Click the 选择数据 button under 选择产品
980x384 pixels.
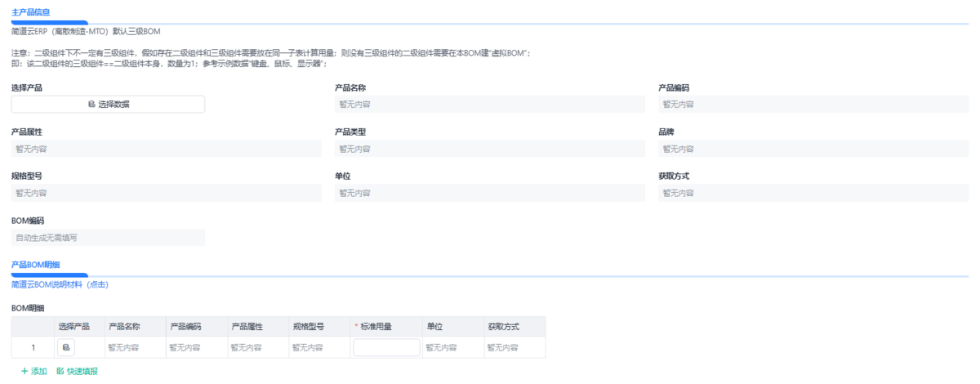tap(108, 104)
